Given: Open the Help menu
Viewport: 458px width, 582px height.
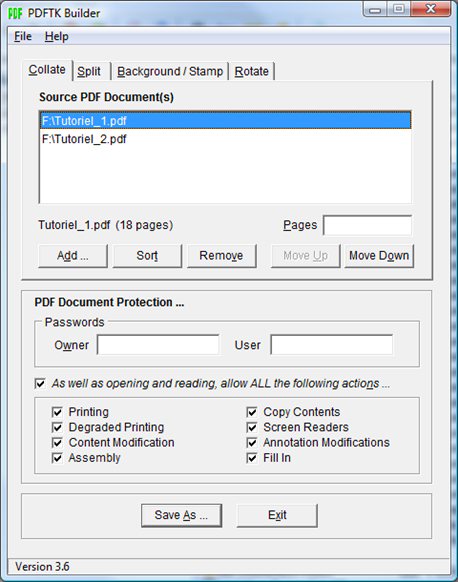Looking at the screenshot, I should click(x=56, y=36).
